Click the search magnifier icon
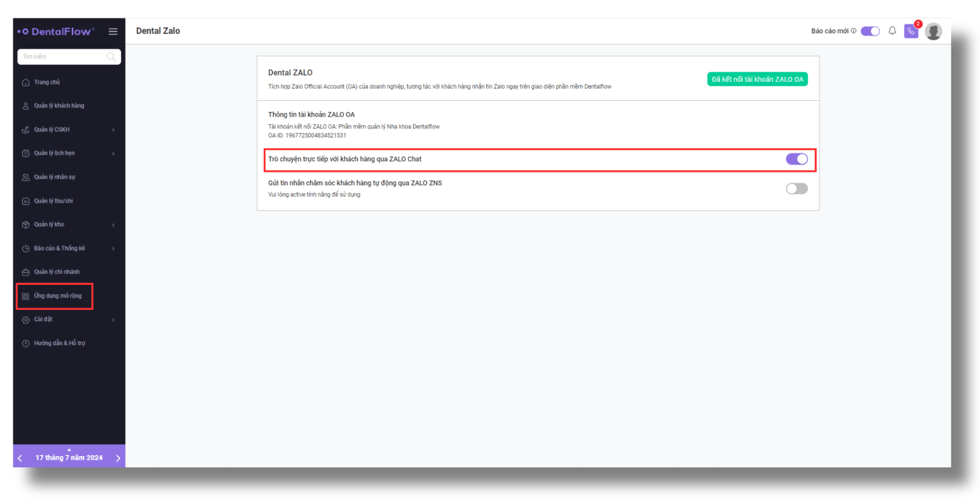The width and height of the screenshot is (980, 503). [111, 56]
